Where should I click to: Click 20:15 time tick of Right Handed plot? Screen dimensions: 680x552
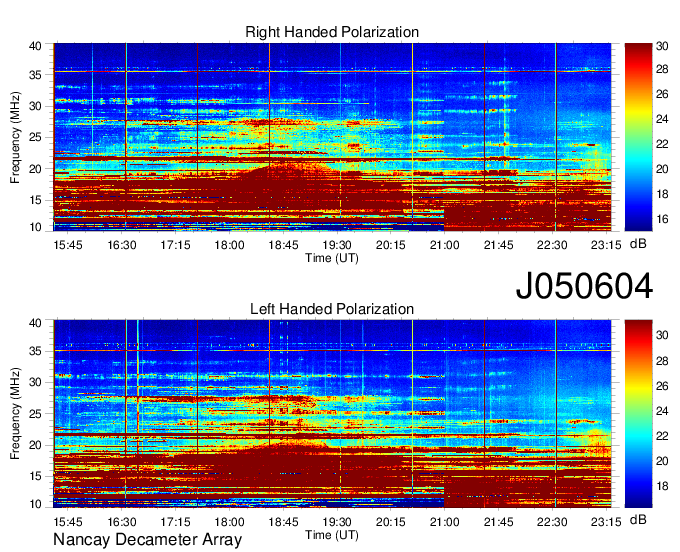point(391,245)
